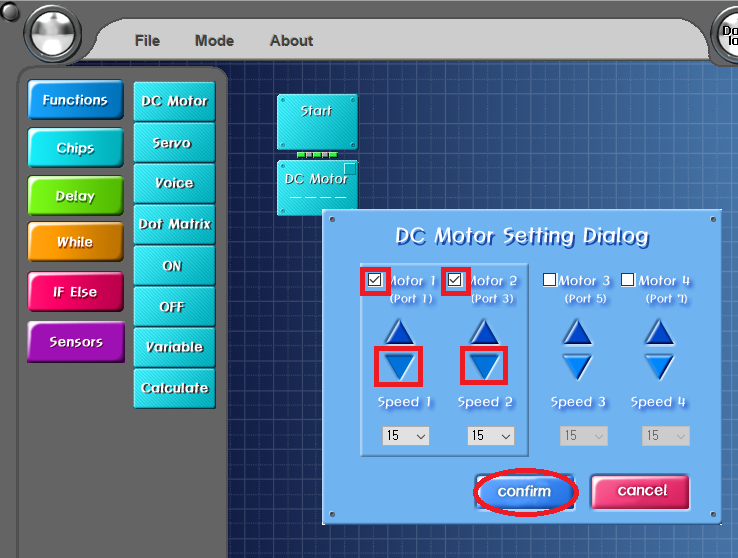This screenshot has width=738, height=558.
Task: Click Motor 2 up arrow for forward direction
Action: (484, 332)
